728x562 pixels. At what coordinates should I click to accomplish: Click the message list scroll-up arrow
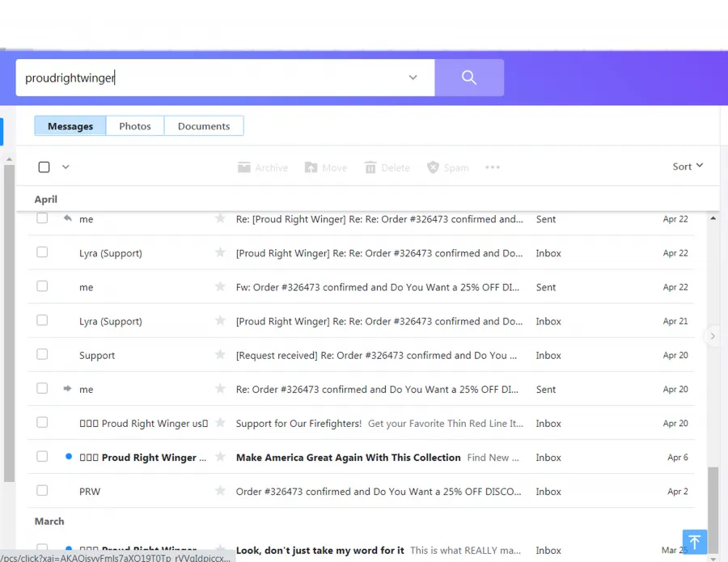(x=713, y=218)
